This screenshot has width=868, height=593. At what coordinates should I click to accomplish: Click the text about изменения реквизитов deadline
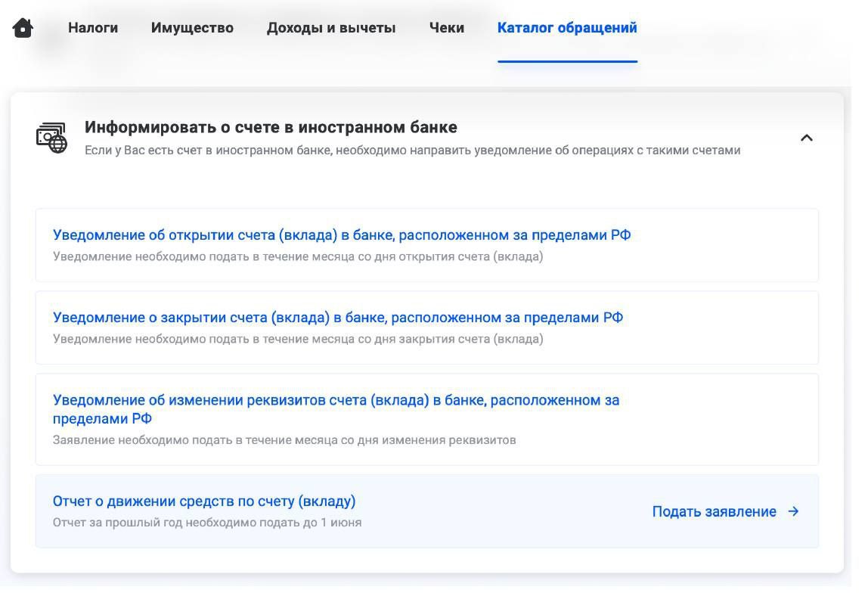pyautogui.click(x=284, y=440)
